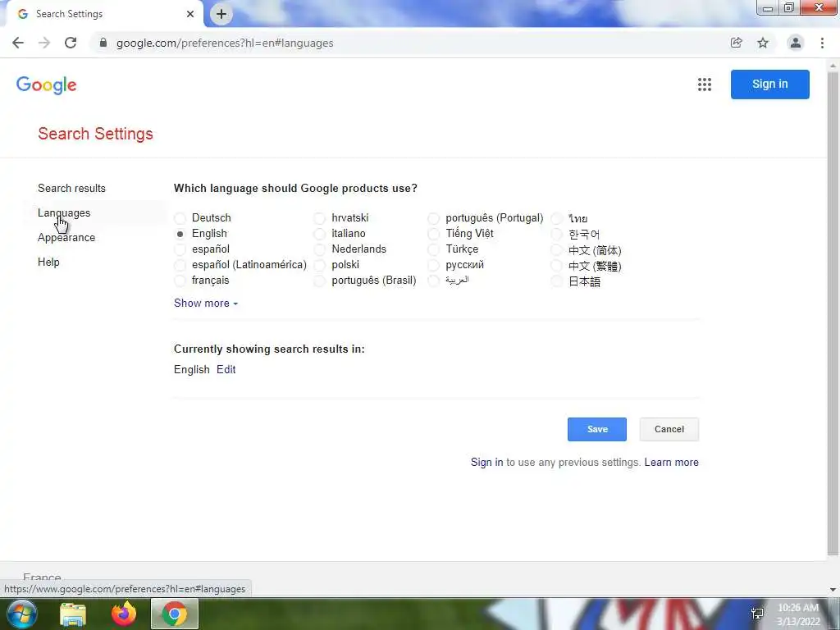
Task: Select the русский radio button
Action: (x=433, y=265)
